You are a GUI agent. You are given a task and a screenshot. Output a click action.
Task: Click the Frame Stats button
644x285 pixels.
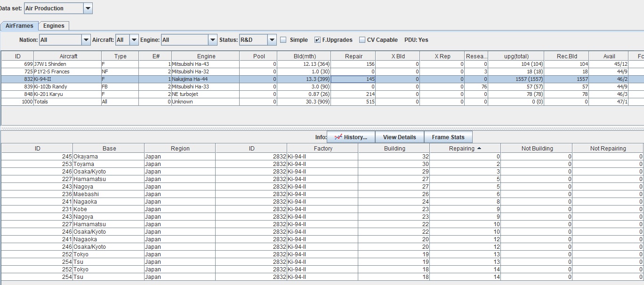click(x=448, y=137)
